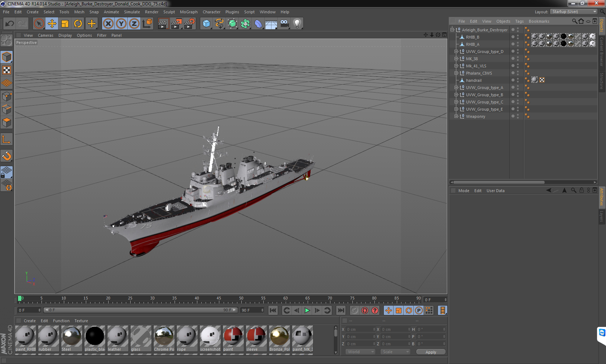Open the MoGraph menu

189,12
